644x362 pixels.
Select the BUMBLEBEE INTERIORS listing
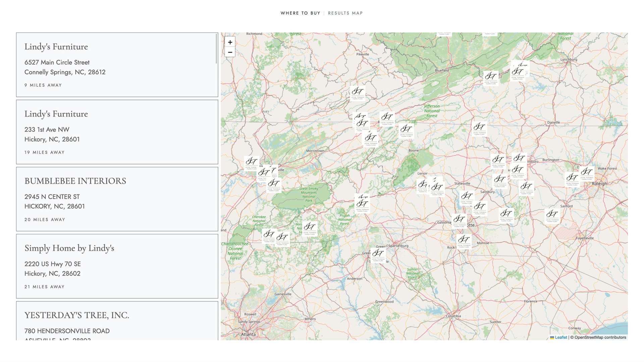click(x=117, y=199)
